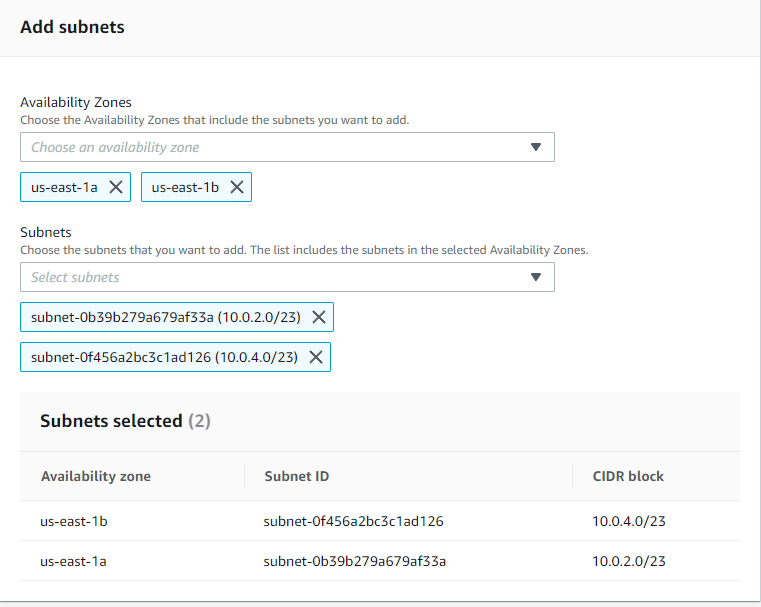
Task: Select the us-east-1a table cell
Action: coord(73,561)
